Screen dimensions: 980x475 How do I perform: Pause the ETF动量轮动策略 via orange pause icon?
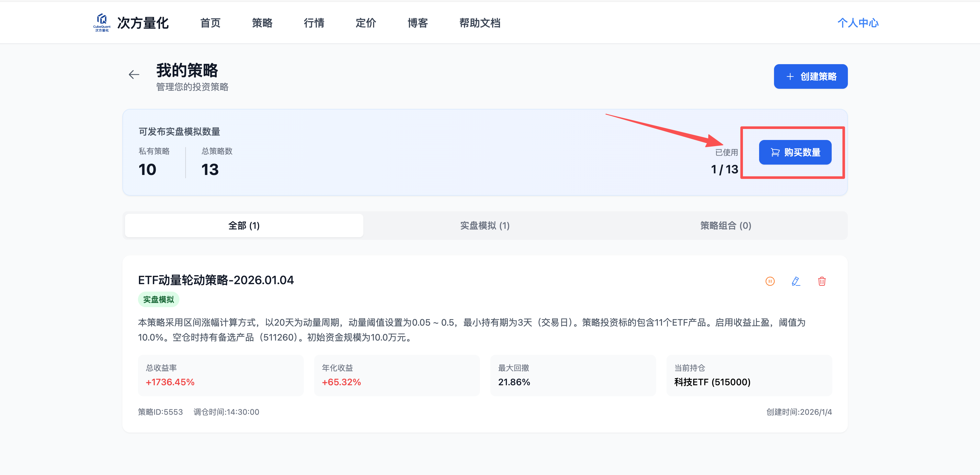coord(770,281)
